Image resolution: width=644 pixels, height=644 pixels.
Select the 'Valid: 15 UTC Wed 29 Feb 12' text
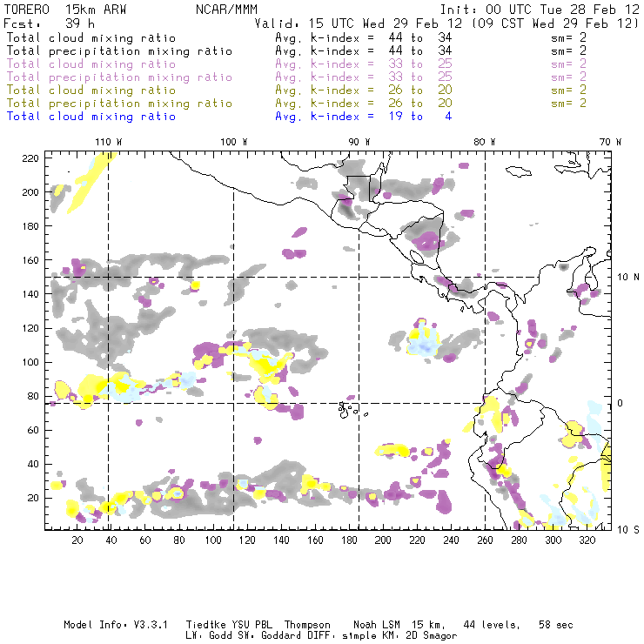tap(359, 23)
